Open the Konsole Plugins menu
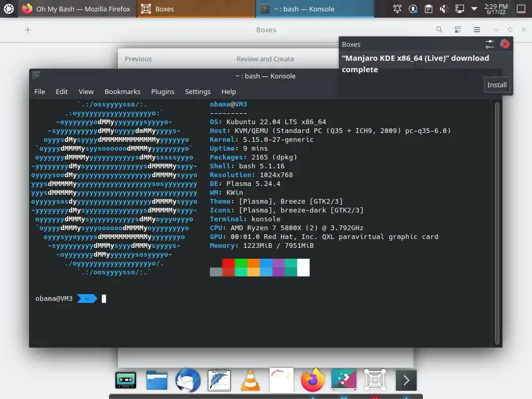 coord(163,91)
